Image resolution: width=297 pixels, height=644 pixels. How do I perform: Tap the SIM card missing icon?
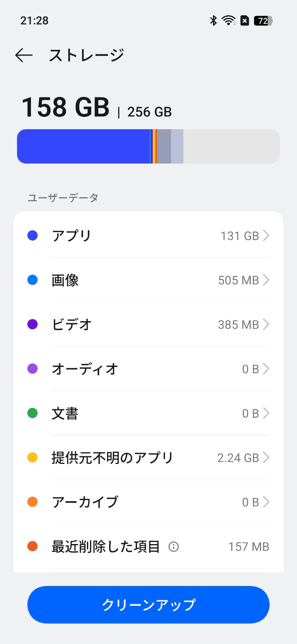tap(245, 20)
